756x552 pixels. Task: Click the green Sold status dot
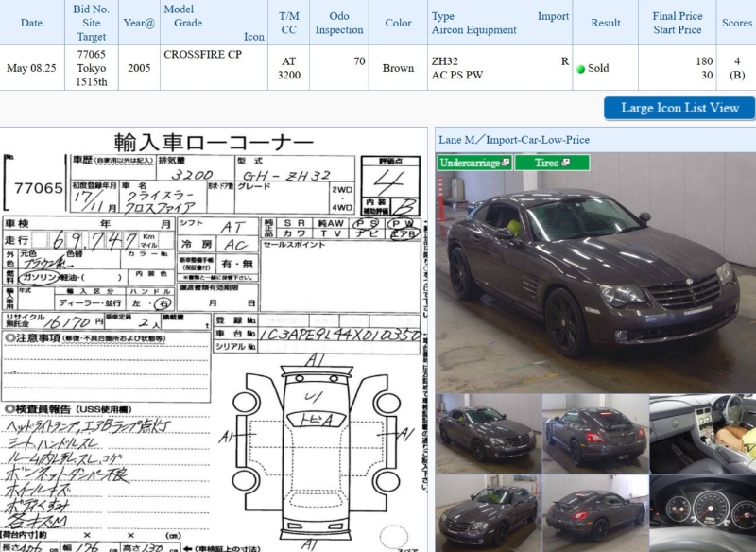581,69
